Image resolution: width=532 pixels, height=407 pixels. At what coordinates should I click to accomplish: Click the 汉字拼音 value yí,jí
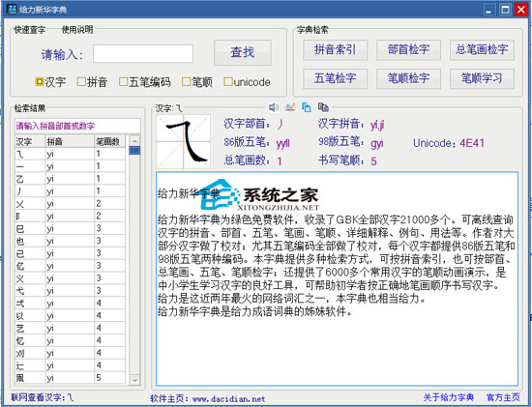(377, 125)
